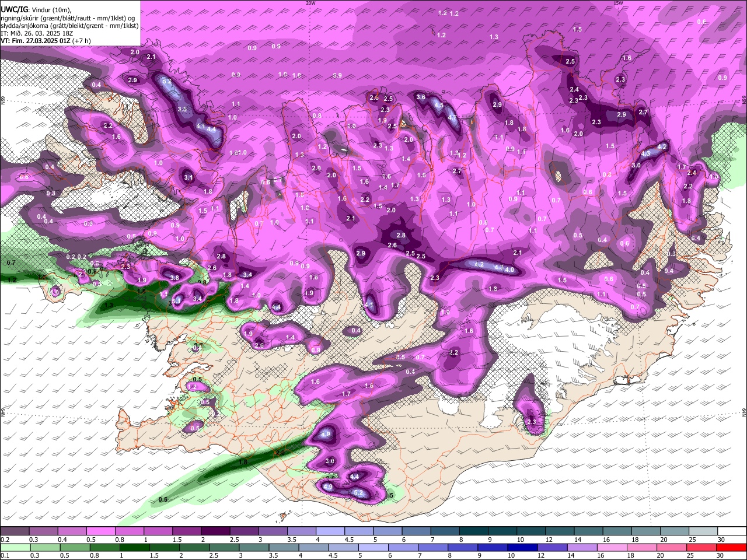This screenshot has width=747, height=560.
Task: Click the bright pink top legend swatch between 0.5 and 0.8
Action: (100, 531)
